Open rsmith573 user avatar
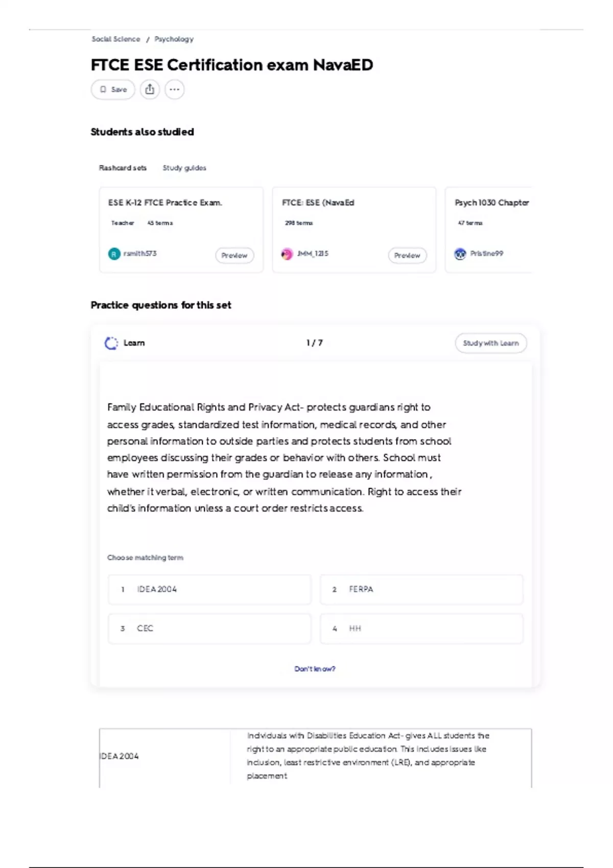This screenshot has height=868, width=613. coord(114,254)
